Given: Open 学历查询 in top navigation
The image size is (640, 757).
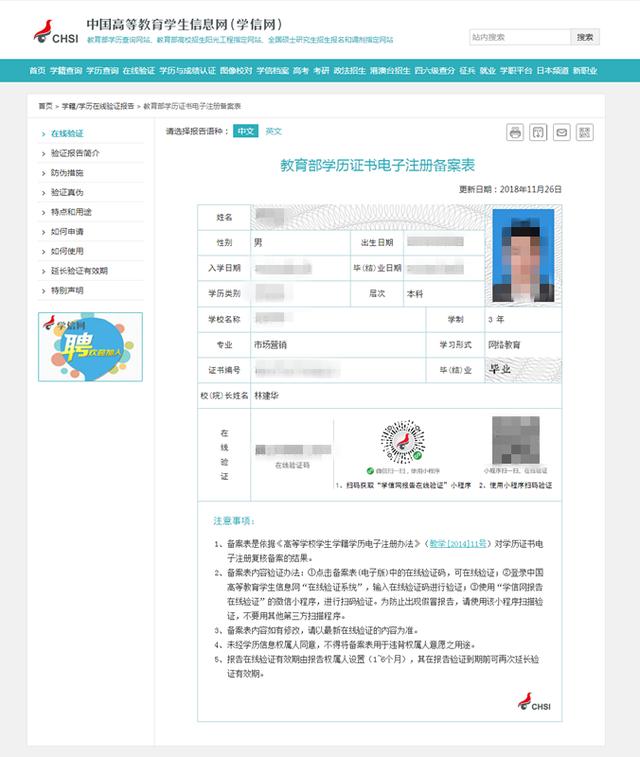Looking at the screenshot, I should 102,71.
